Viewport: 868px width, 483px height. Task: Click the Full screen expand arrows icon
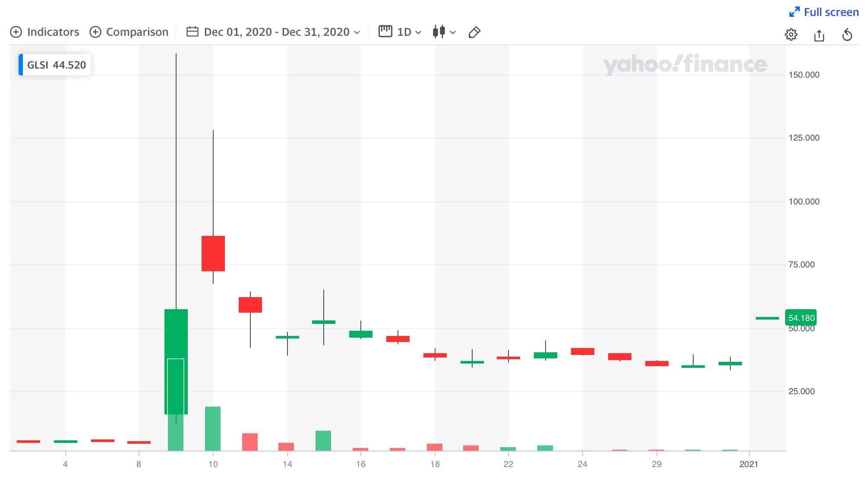[x=794, y=12]
